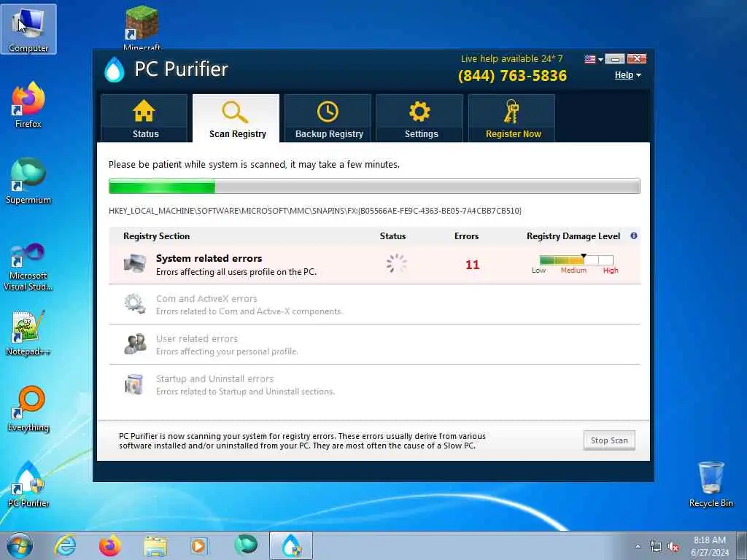Close the PC Purifier window
Viewport: 747px width, 560px height.
636,59
